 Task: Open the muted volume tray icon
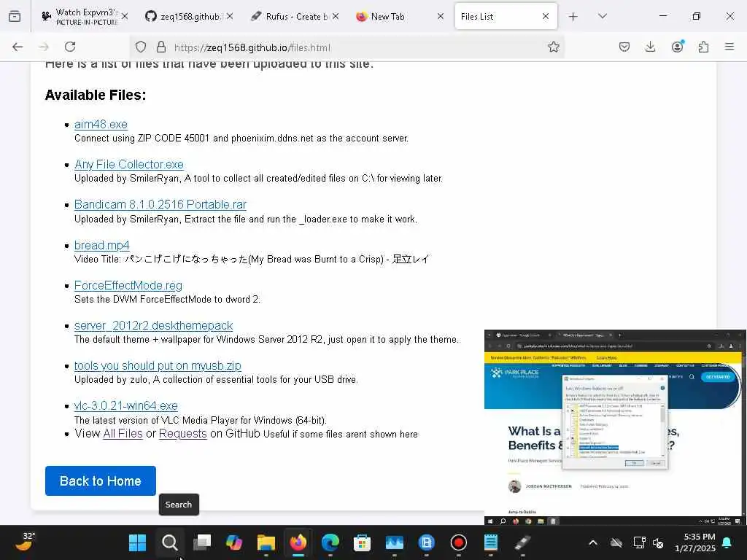coord(658,542)
